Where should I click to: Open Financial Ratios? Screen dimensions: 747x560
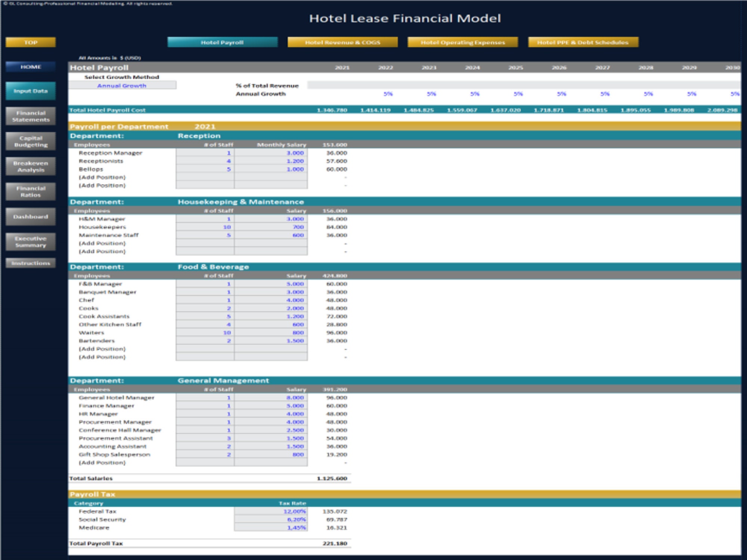tap(31, 192)
